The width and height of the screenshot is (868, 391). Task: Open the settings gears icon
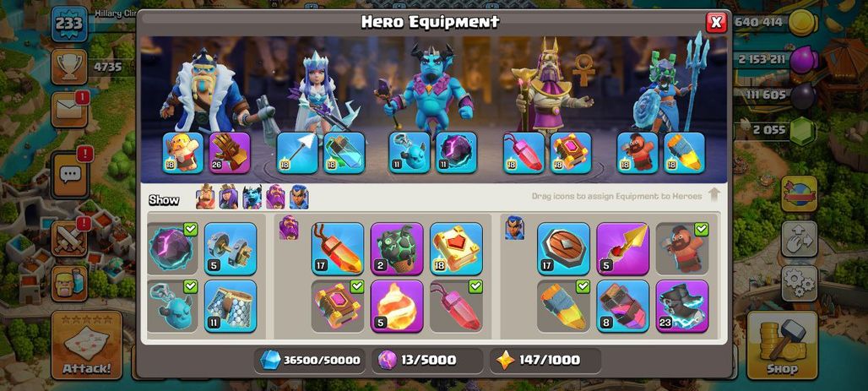[800, 283]
